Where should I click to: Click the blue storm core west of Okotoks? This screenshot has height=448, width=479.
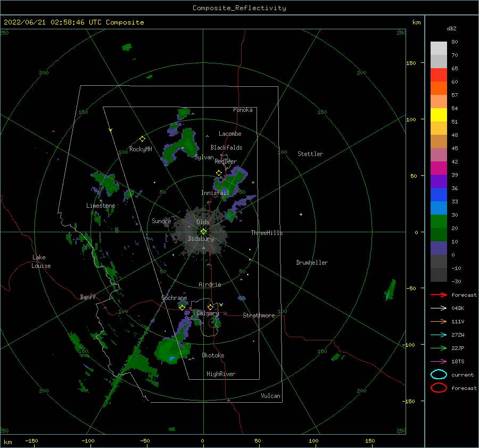pyautogui.click(x=172, y=358)
